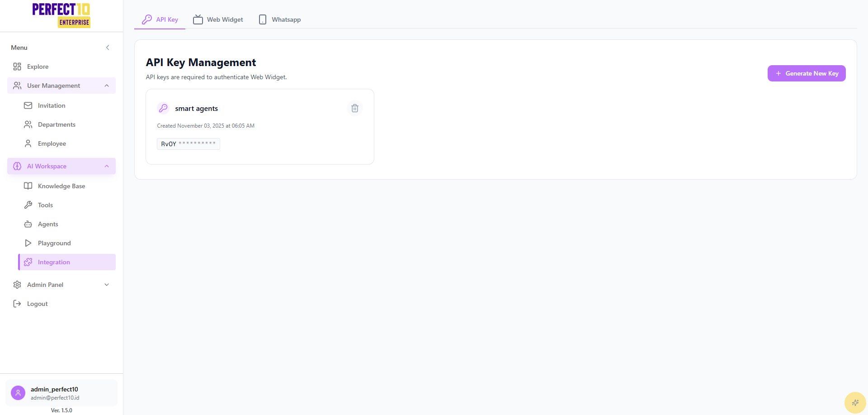Click the Logout arrow icon
Screen dimensions: 868x415
click(x=17, y=304)
